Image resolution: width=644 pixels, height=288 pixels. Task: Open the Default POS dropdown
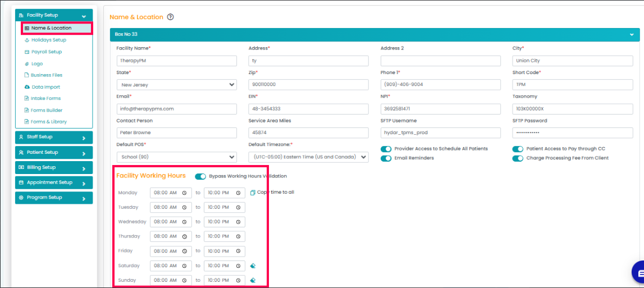click(x=177, y=157)
